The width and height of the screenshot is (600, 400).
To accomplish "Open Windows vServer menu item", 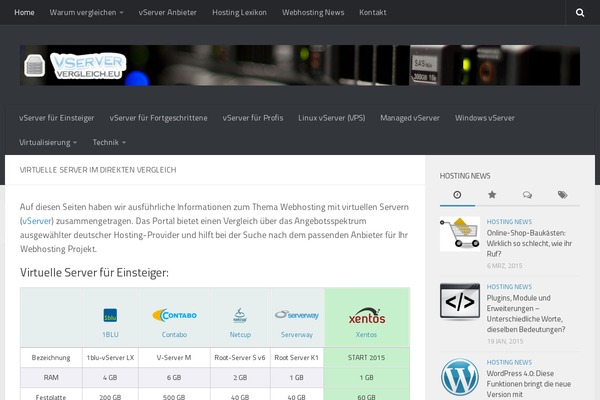I will click(485, 118).
